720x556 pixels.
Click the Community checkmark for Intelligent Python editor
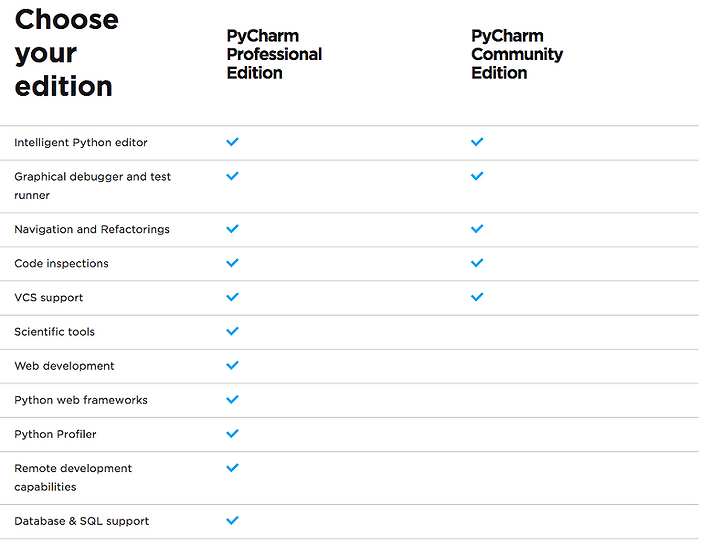[x=477, y=142]
